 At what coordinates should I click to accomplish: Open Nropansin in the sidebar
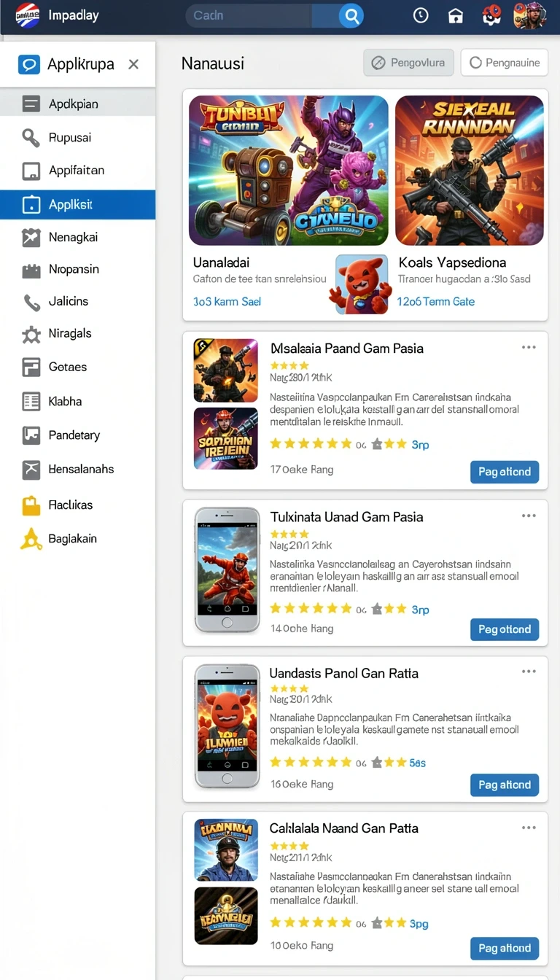pos(77,269)
